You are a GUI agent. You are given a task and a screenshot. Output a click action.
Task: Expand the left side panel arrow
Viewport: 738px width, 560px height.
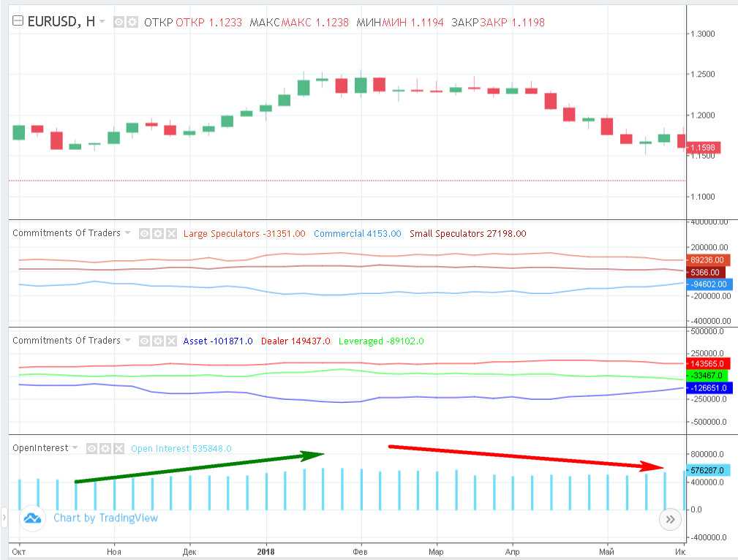[4, 518]
